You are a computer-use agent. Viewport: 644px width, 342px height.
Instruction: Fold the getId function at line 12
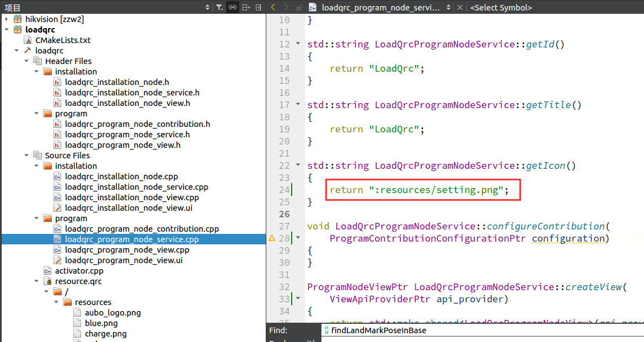(x=298, y=43)
